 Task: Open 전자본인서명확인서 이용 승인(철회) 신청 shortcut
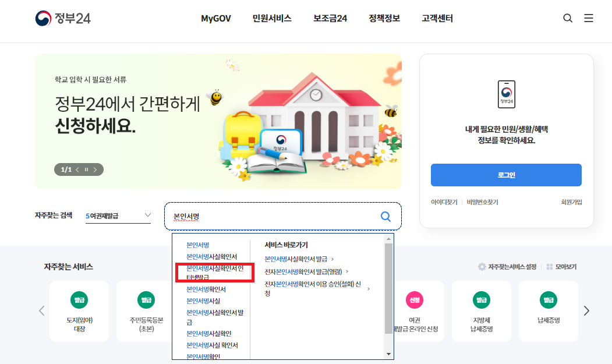click(x=317, y=289)
